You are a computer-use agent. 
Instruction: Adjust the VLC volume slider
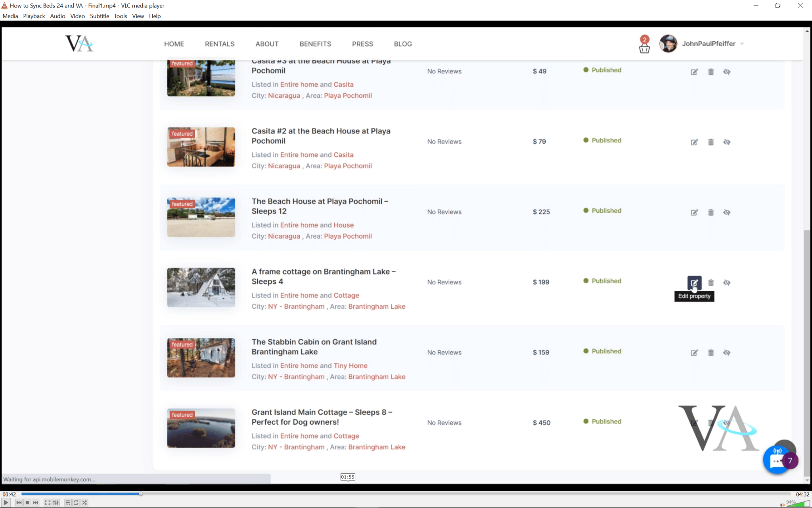pos(798,504)
